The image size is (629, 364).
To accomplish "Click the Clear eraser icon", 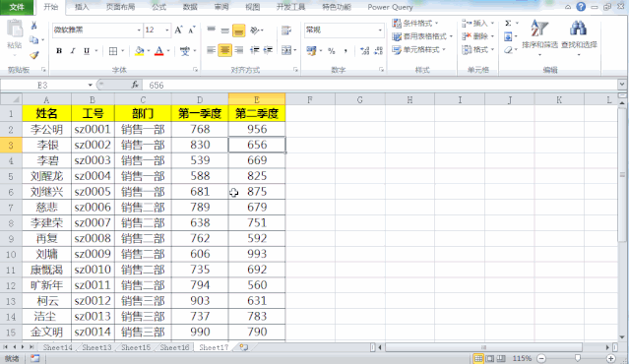I will click(x=508, y=50).
